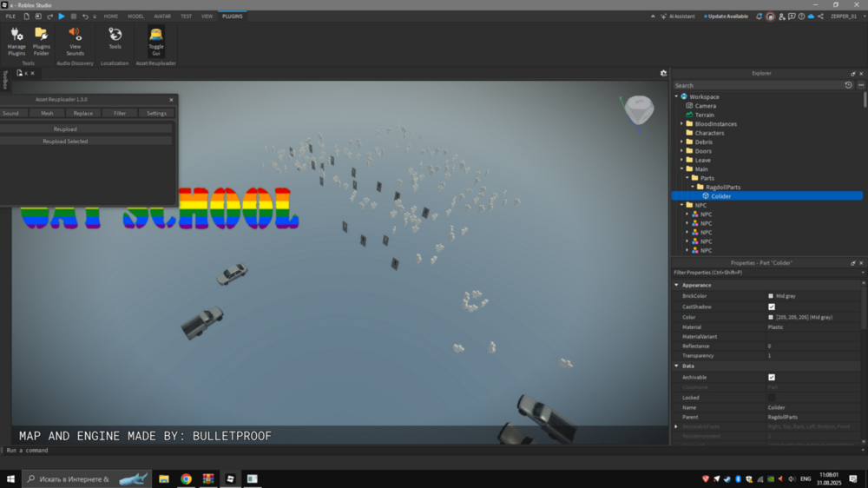
Task: Expand the Leave folder
Action: (x=682, y=160)
